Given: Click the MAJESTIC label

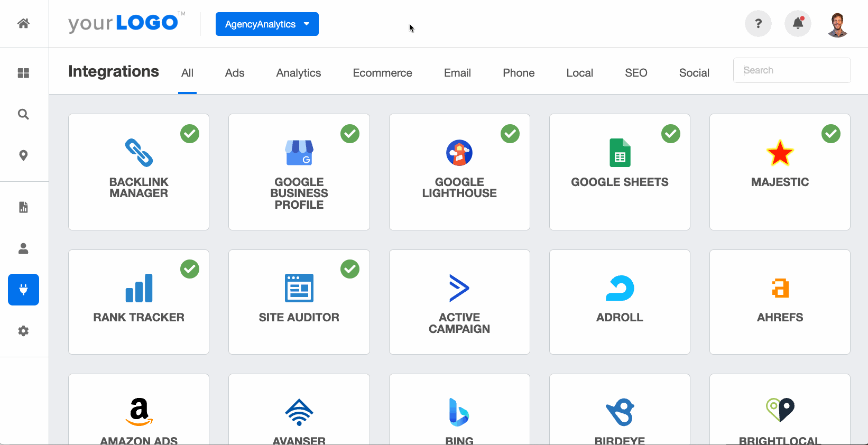Looking at the screenshot, I should (x=780, y=182).
